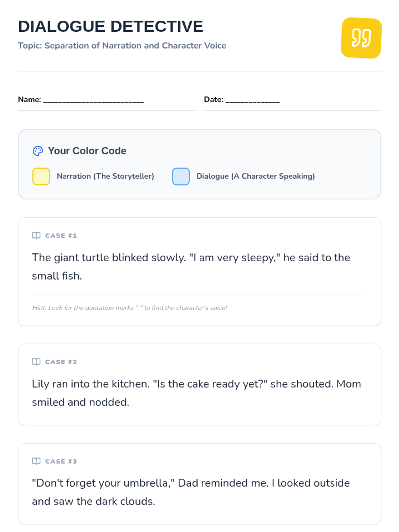The width and height of the screenshot is (399, 532).
Task: Click the yellow quotation marks logo
Action: pyautogui.click(x=361, y=38)
